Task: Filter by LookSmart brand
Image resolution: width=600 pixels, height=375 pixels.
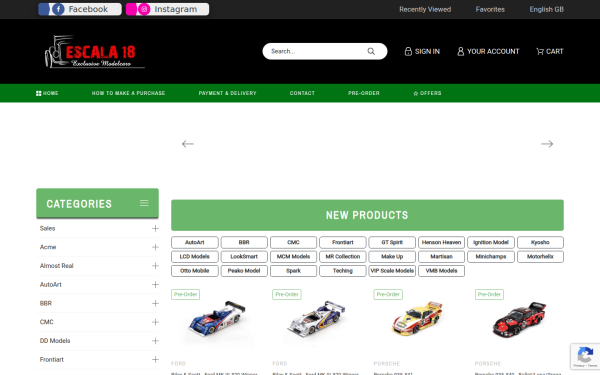Action: [x=244, y=257]
